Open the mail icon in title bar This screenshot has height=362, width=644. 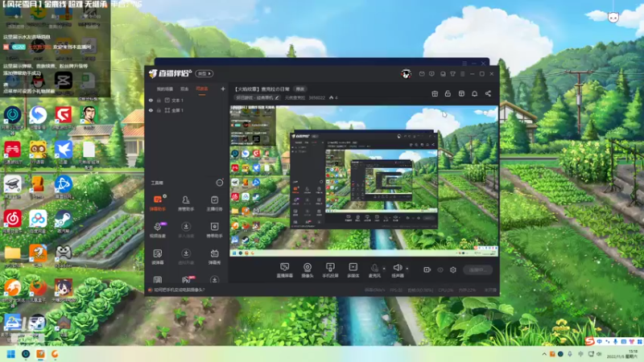[x=422, y=74]
